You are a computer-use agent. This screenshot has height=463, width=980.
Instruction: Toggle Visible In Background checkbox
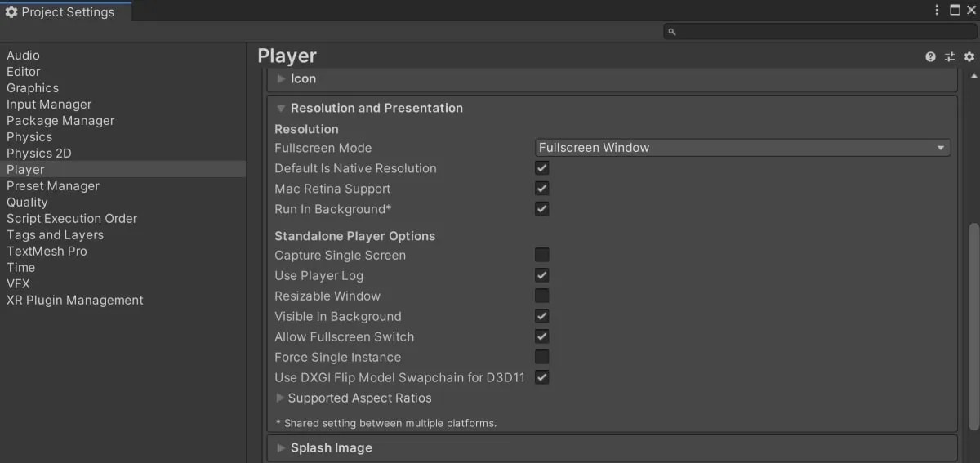pyautogui.click(x=541, y=316)
